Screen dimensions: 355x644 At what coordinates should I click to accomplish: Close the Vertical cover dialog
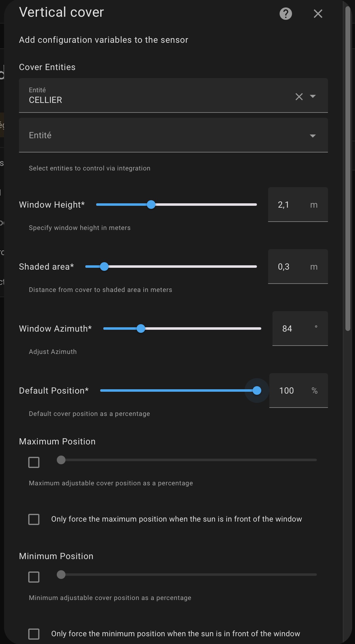pyautogui.click(x=318, y=14)
